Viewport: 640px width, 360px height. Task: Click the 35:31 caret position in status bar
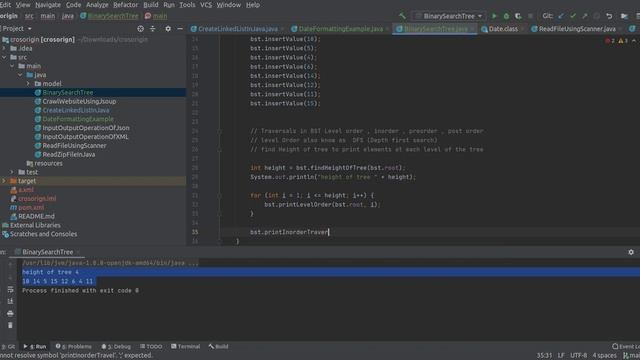pyautogui.click(x=544, y=356)
